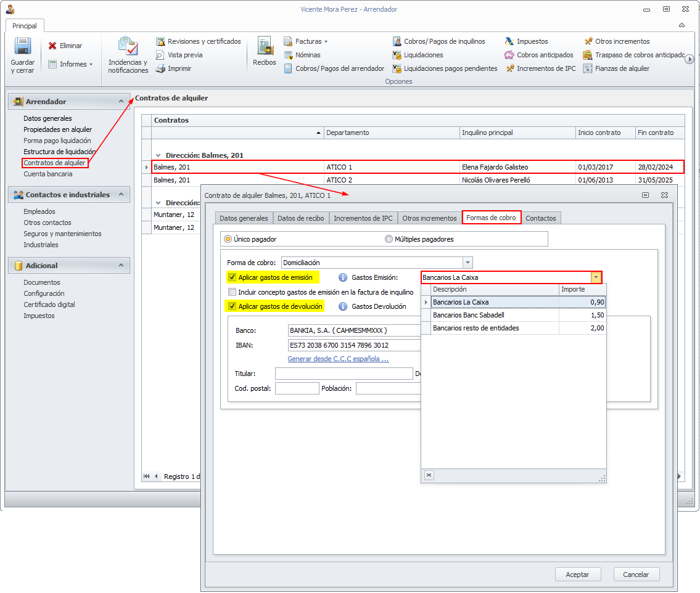Click the Guardar y cerrar save icon

pos(22,46)
